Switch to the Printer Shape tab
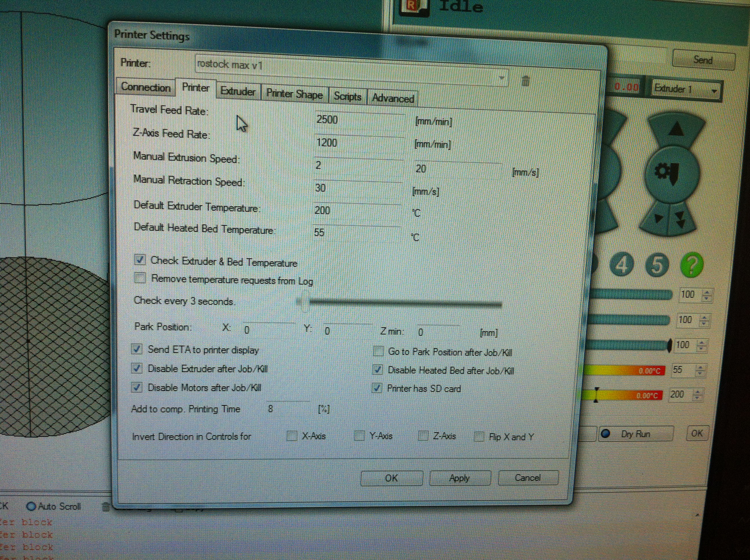 pos(294,94)
